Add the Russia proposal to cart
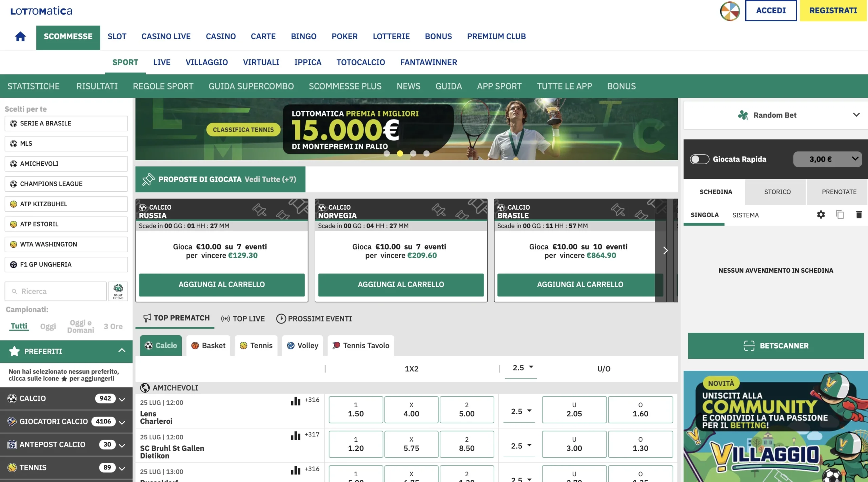 [222, 285]
